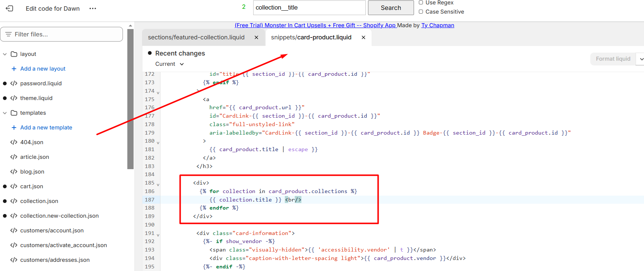Toggle code fold arrow at line 180
644x271 pixels.
pyautogui.click(x=158, y=143)
